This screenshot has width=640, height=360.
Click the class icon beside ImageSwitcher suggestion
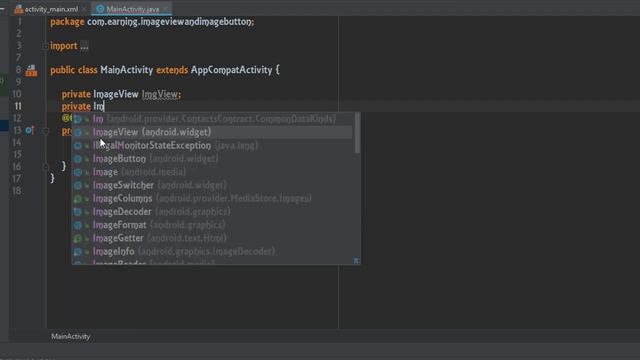tap(78, 186)
